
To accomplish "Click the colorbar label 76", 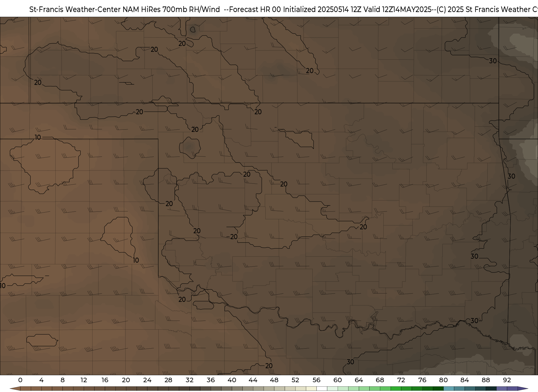I will click(x=422, y=380).
